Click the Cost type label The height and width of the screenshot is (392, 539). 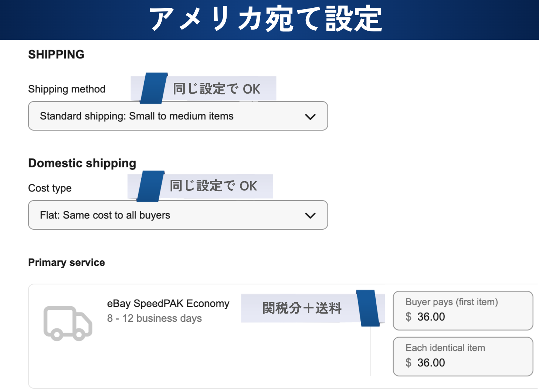tap(50, 188)
